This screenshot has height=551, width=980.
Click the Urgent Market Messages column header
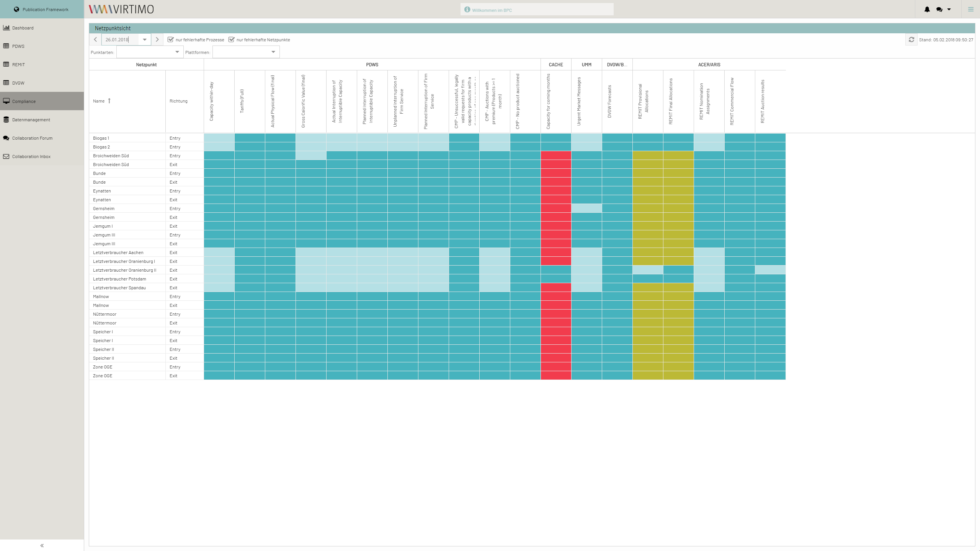click(586, 101)
